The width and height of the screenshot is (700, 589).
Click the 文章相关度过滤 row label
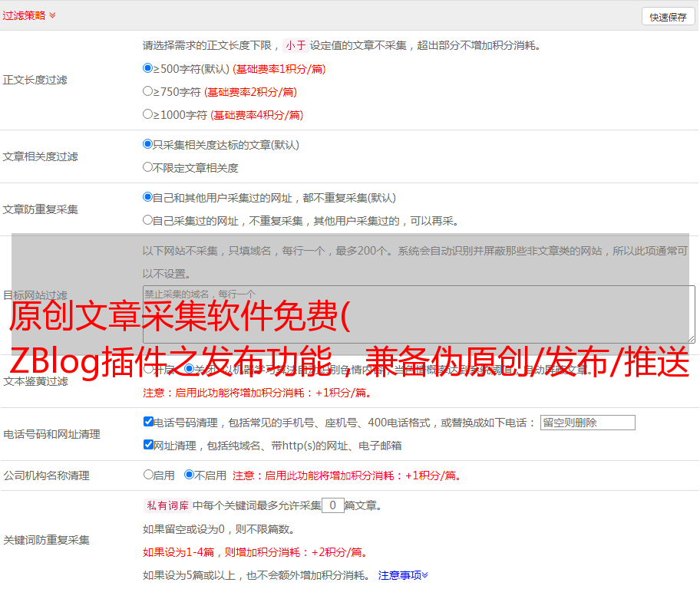tap(41, 156)
